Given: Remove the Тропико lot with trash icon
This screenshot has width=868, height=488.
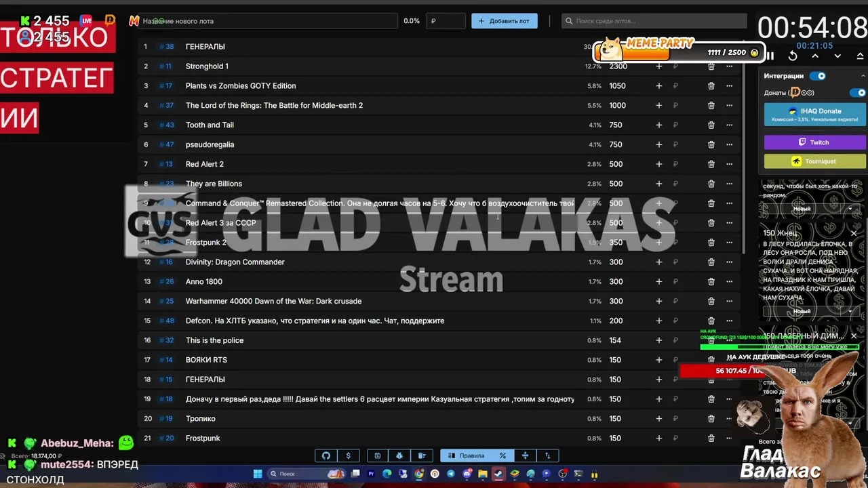Looking at the screenshot, I should [x=711, y=418].
